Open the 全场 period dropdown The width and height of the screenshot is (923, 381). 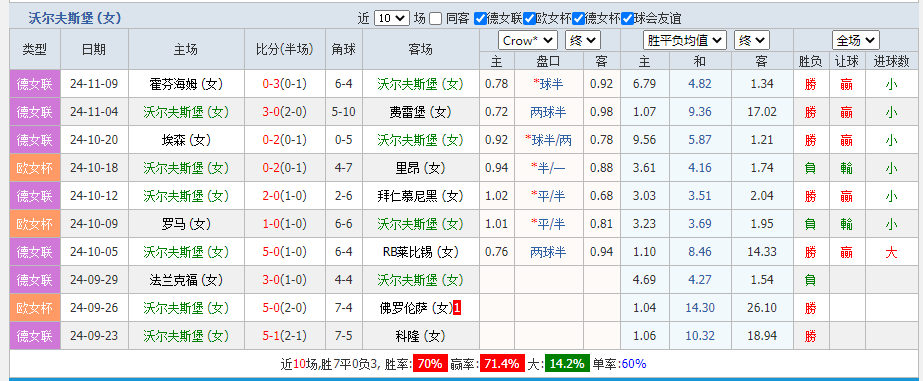[856, 41]
